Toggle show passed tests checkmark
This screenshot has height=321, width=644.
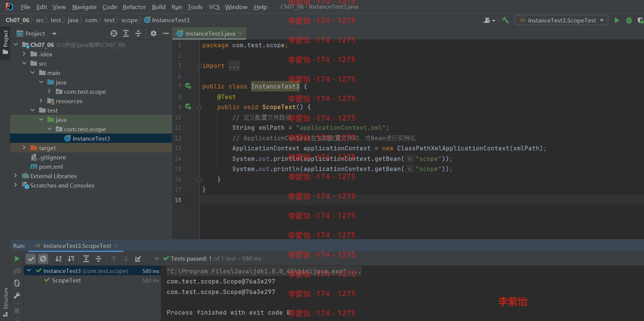[31, 258]
